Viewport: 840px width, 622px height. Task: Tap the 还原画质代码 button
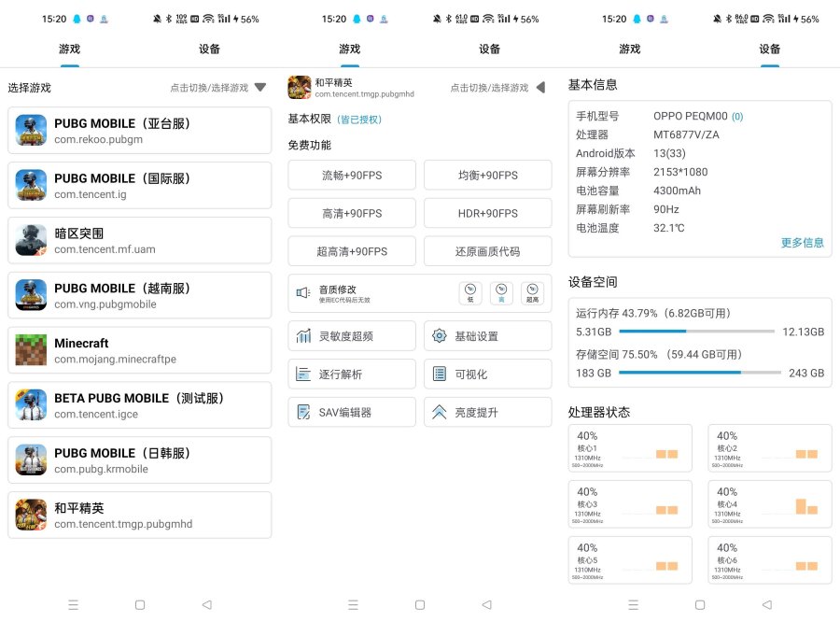pyautogui.click(x=487, y=251)
